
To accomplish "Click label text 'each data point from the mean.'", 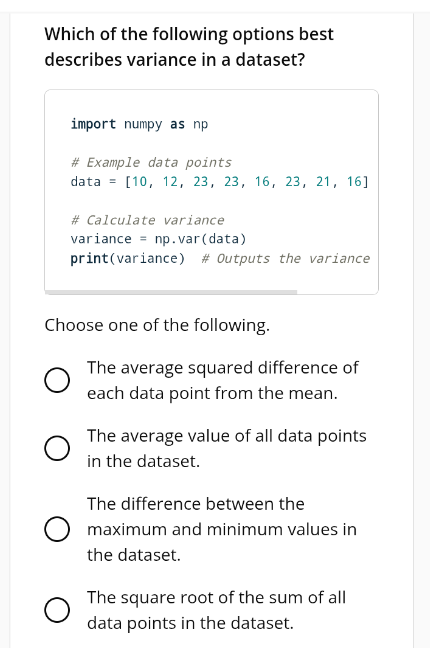I will [212, 393].
